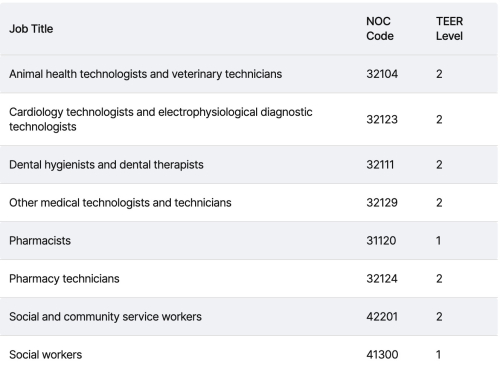Click NOC code 32129
Viewport: 500px width, 374px height.
[382, 203]
